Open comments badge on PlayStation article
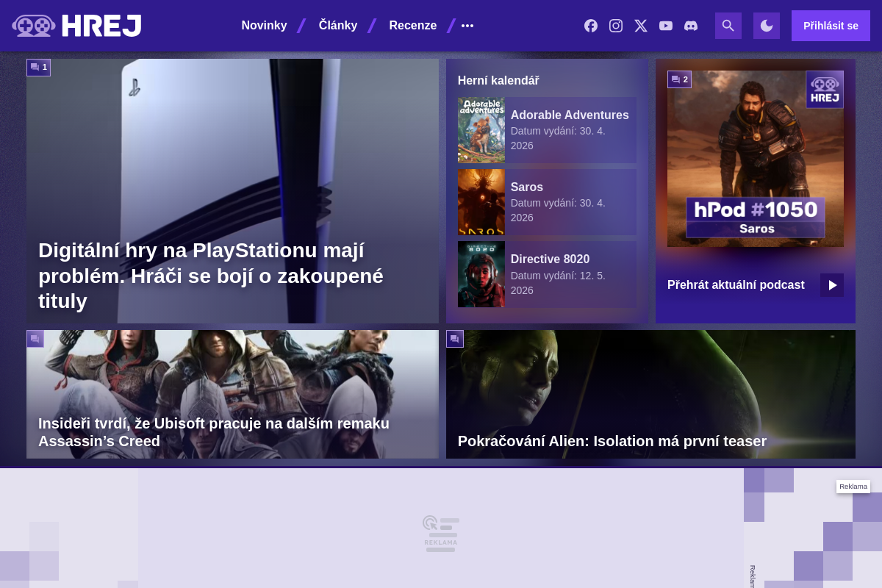Screen dimensions: 882x588 click(38, 67)
